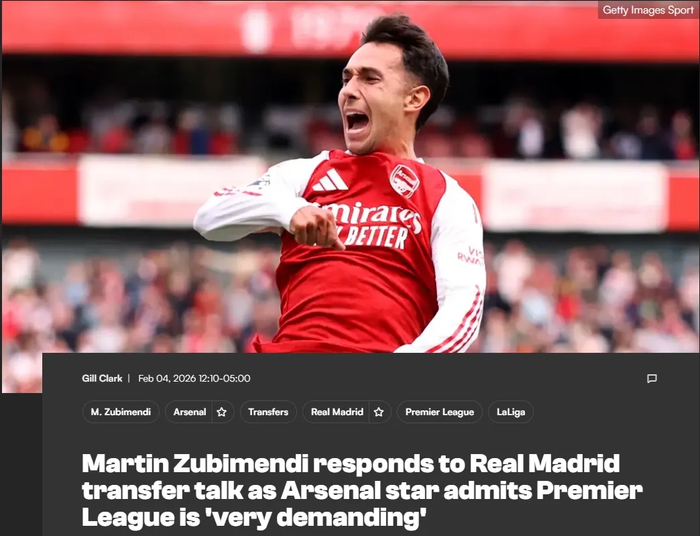Viewport: 700px width, 536px height.
Task: Click the Getty Images Sport credit label
Action: (x=648, y=10)
